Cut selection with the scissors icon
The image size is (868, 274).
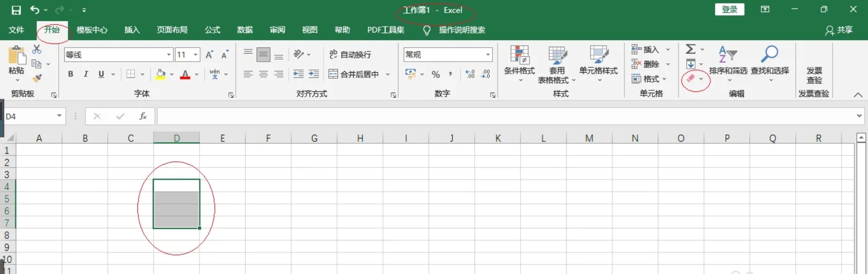point(37,49)
